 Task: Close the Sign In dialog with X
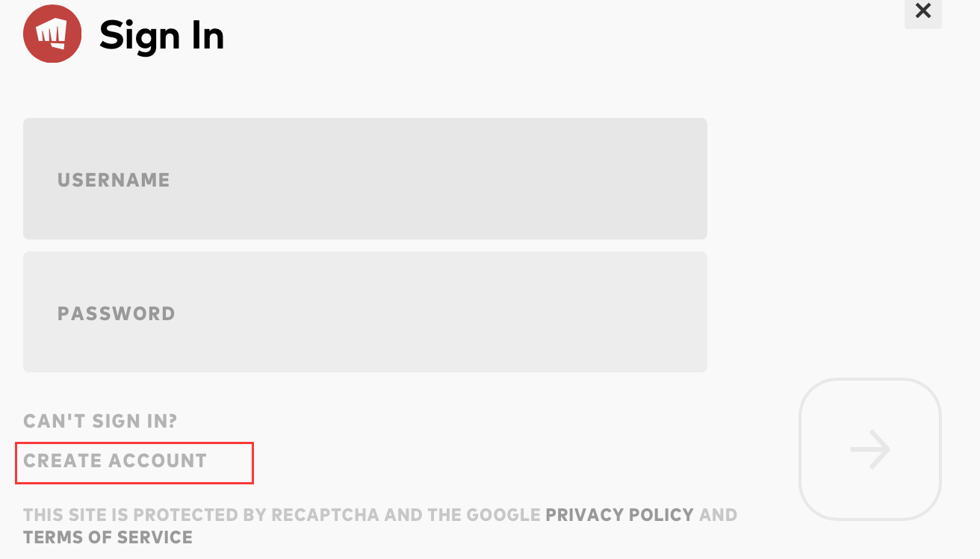pyautogui.click(x=922, y=11)
